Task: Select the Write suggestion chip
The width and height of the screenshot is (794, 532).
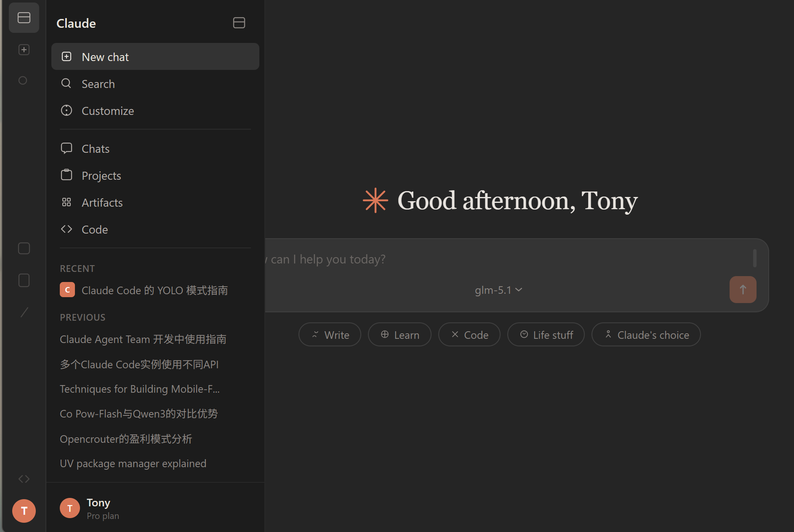Action: pos(330,335)
